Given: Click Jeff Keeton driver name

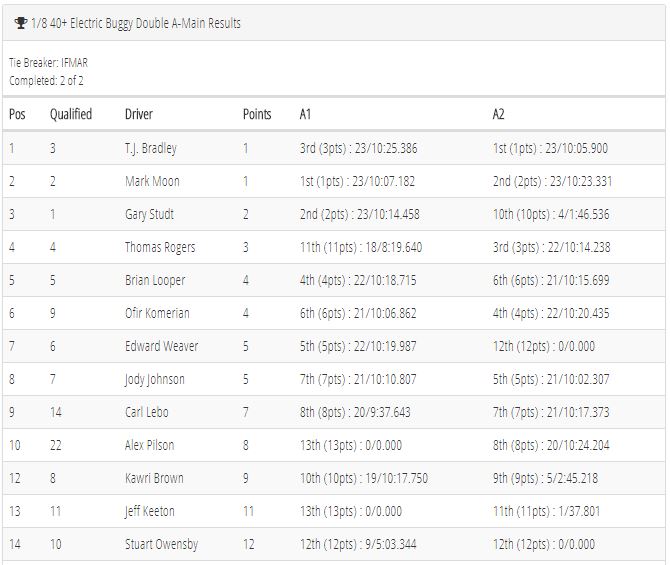Looking at the screenshot, I should coord(150,511).
